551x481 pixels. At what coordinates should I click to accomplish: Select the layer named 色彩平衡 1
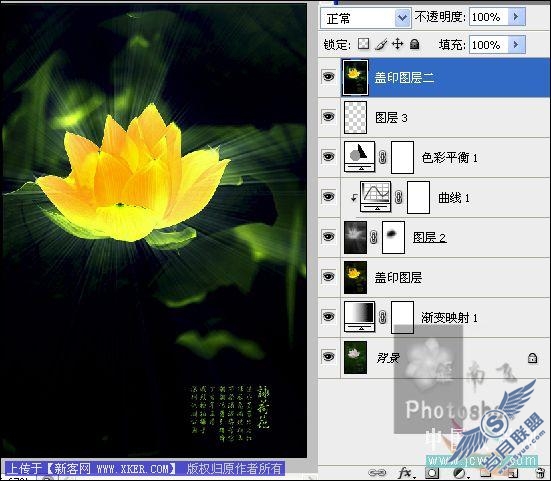(449, 157)
